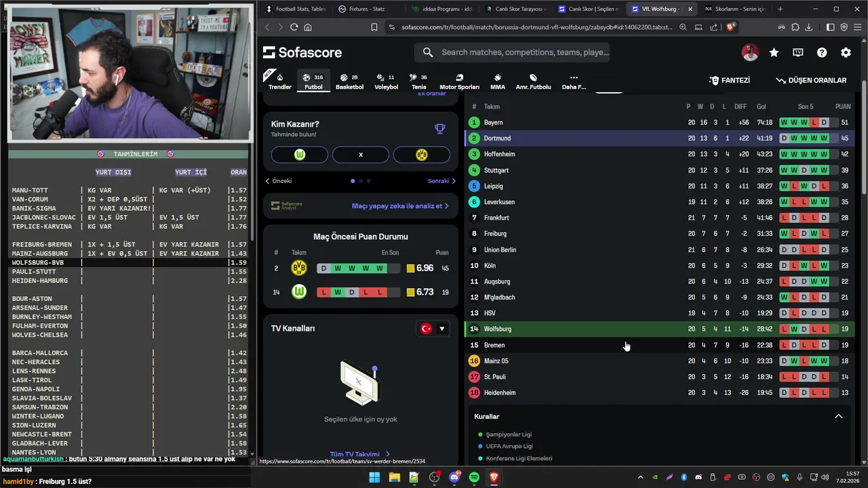Open Dortmund logo in pre-match standings

(299, 268)
